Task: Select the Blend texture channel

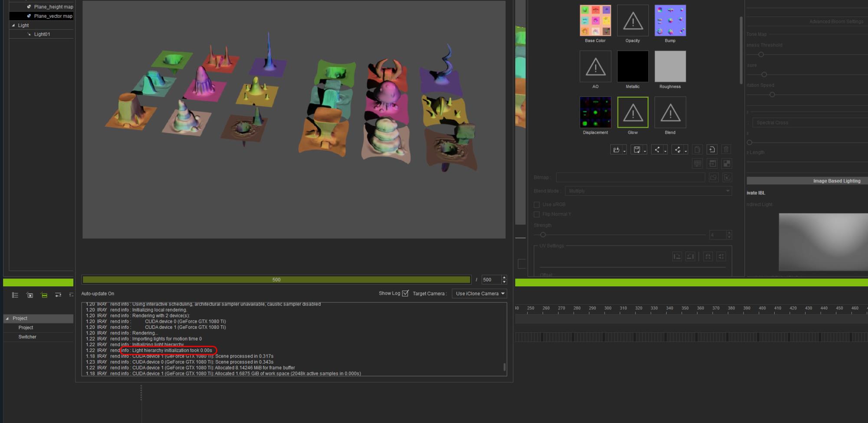Action: tap(670, 112)
